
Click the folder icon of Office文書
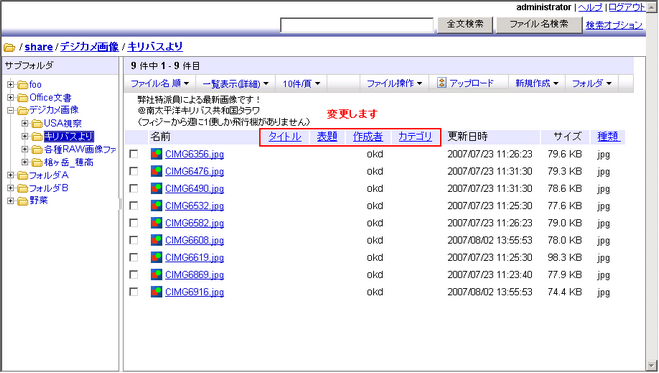tap(23, 98)
